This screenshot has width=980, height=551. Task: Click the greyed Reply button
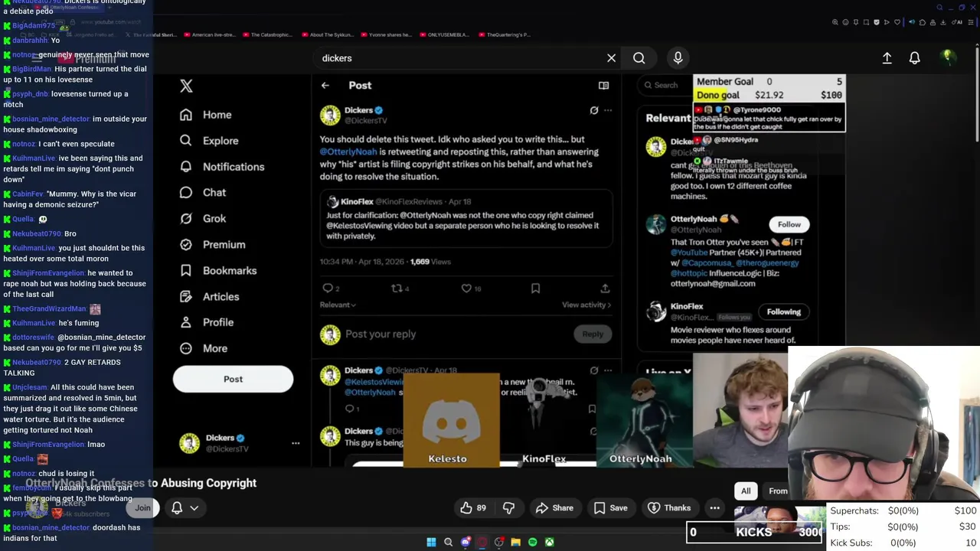[593, 334]
